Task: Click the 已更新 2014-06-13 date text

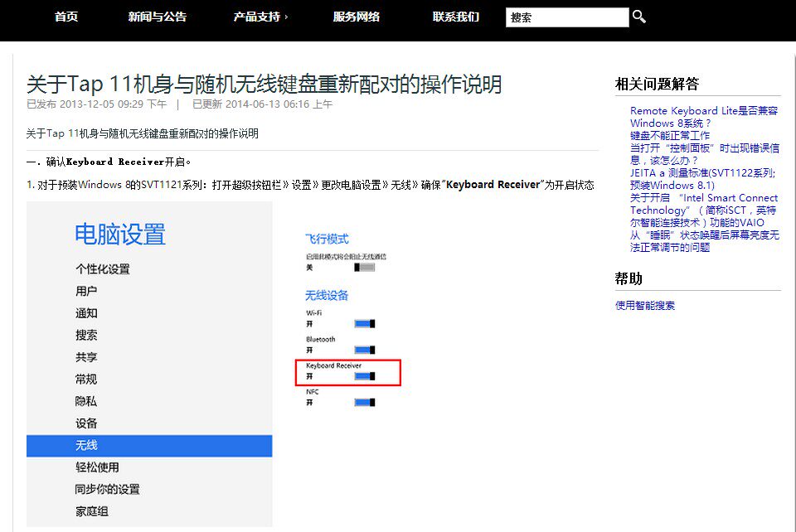Action: click(263, 104)
